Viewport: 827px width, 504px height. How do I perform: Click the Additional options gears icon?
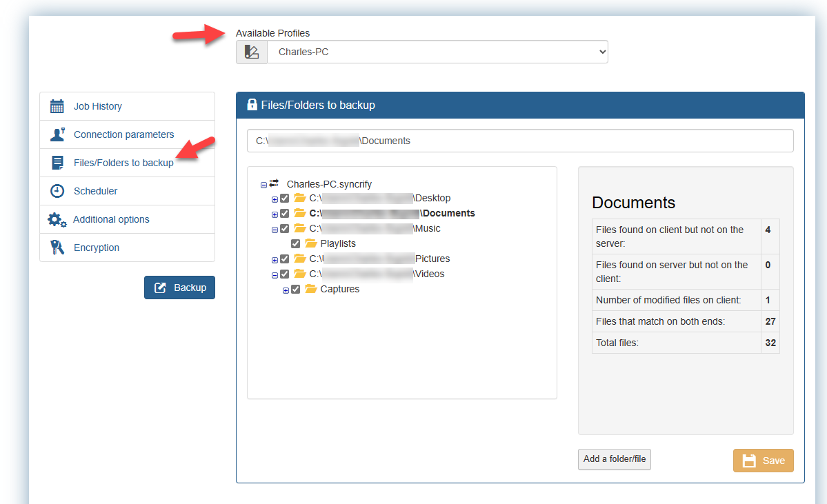pyautogui.click(x=57, y=220)
